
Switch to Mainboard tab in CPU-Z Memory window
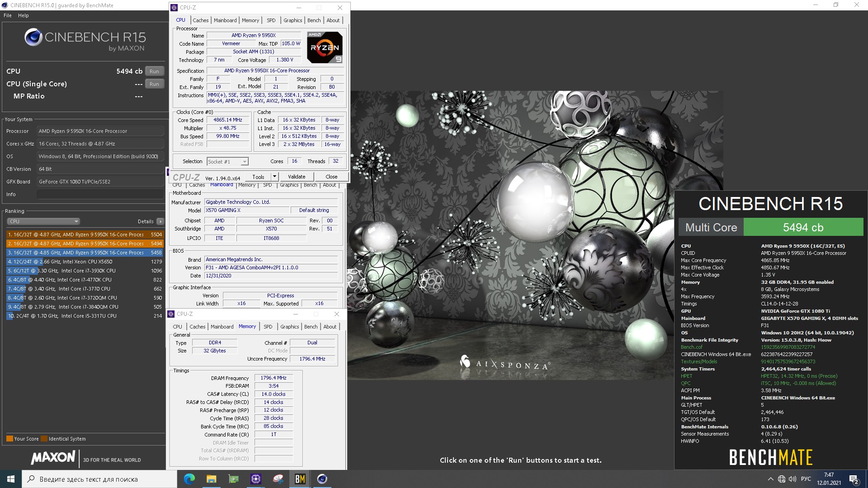point(222,327)
